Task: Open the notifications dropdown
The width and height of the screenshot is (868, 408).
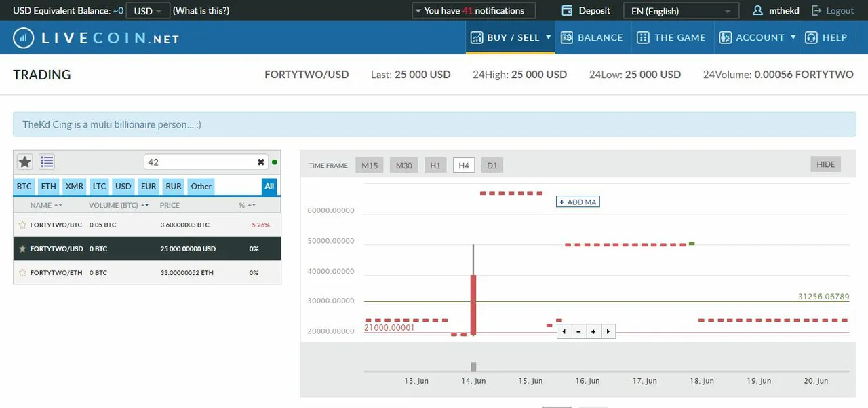Action: point(473,11)
